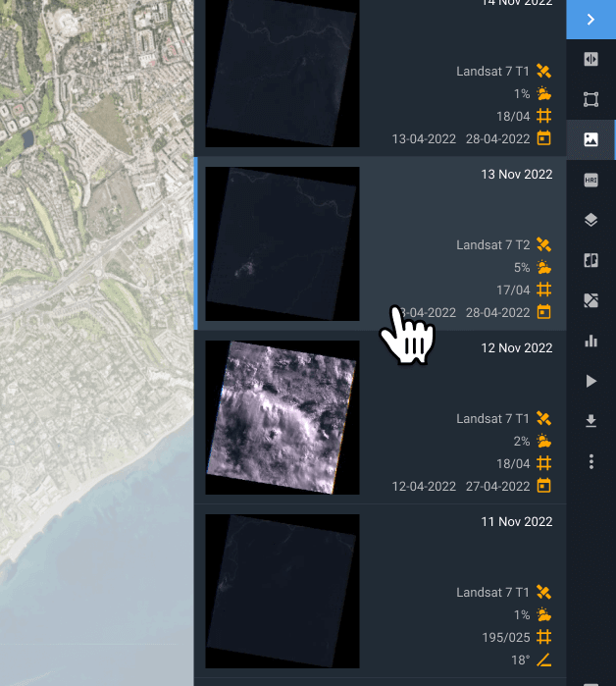
Task: Open the three-dot more options menu
Action: coord(590,461)
